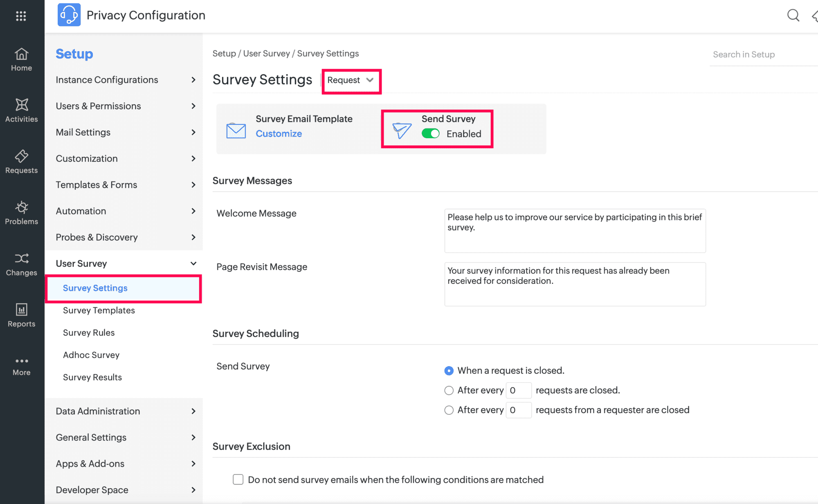Select 'When a request is closed' radio
Viewport: 818px width, 504px height.
click(x=449, y=371)
